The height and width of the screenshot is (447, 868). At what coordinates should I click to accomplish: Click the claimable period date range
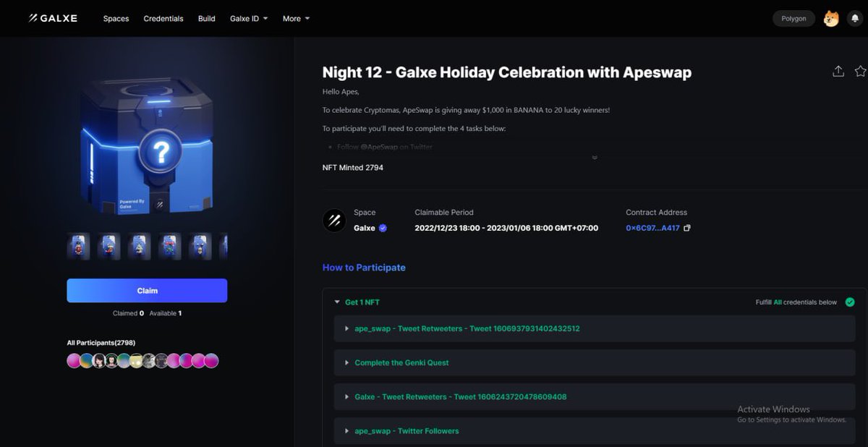506,228
